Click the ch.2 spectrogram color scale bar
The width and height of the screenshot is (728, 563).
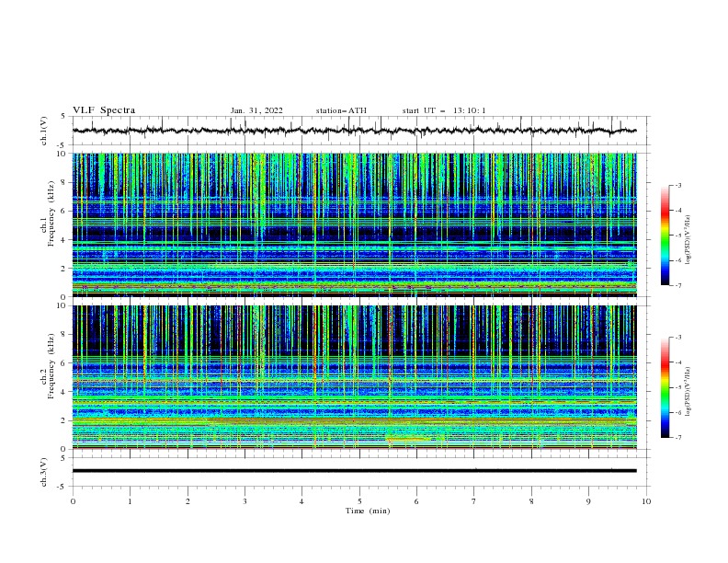point(665,387)
